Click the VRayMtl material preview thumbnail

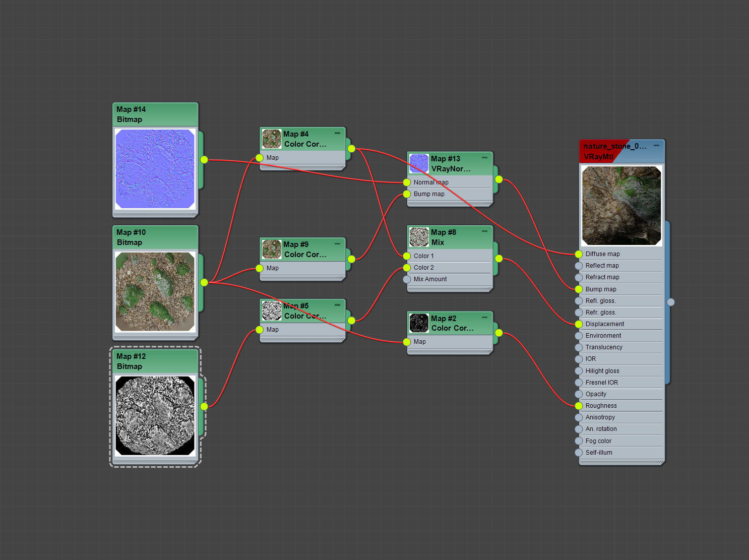pyautogui.click(x=622, y=206)
